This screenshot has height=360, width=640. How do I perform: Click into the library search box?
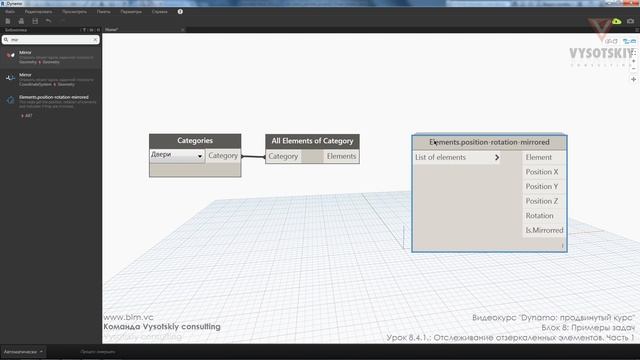[51, 40]
